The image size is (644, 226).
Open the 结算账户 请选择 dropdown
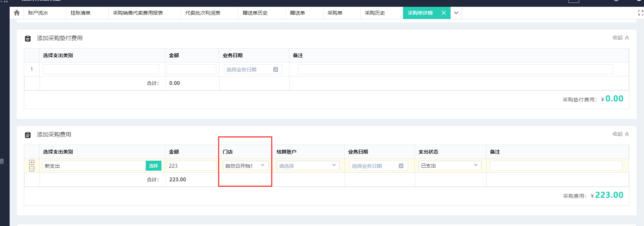coord(308,166)
